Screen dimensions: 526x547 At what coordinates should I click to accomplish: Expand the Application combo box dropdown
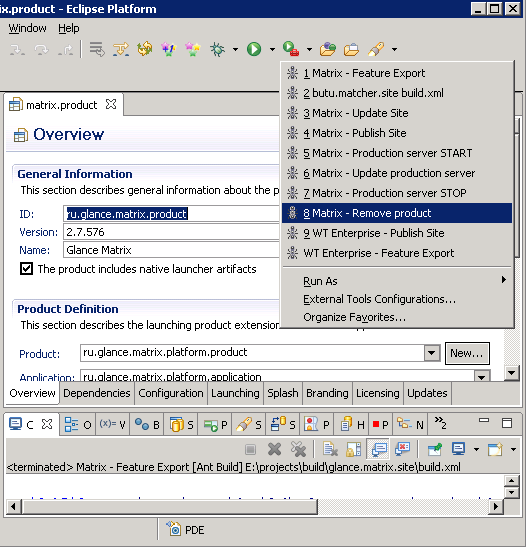pos(482,376)
